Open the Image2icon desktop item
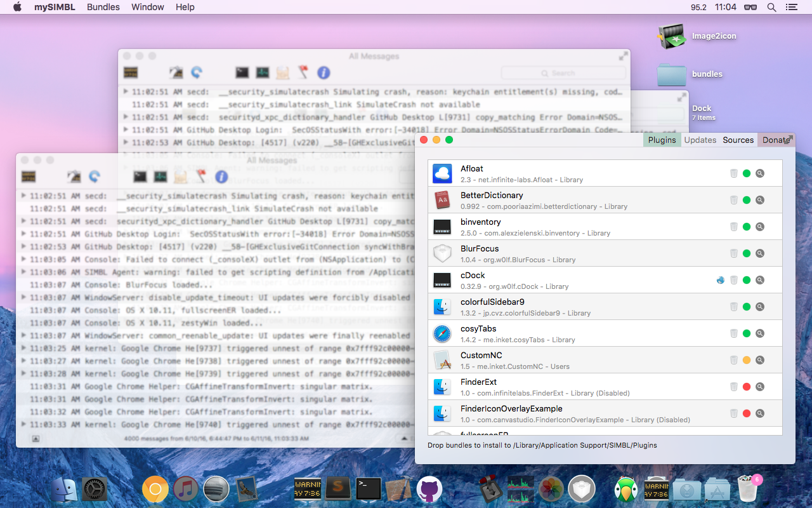This screenshot has height=508, width=812. point(672,36)
